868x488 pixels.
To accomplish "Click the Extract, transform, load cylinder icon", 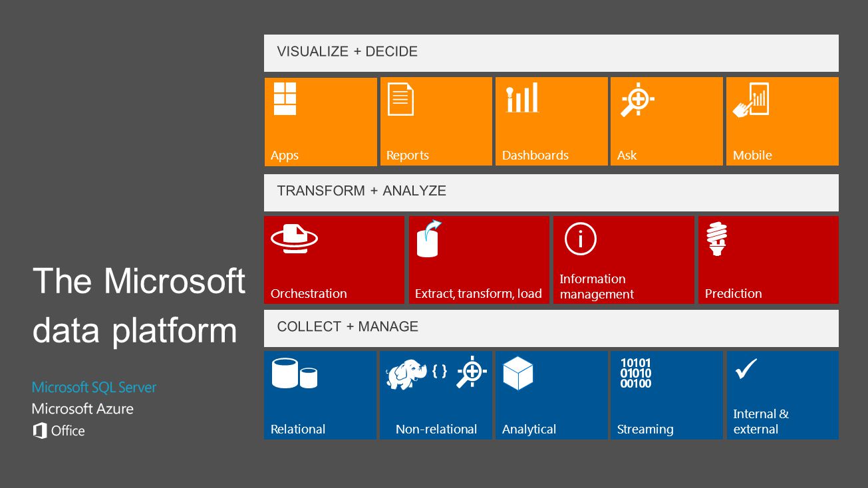I will [429, 238].
